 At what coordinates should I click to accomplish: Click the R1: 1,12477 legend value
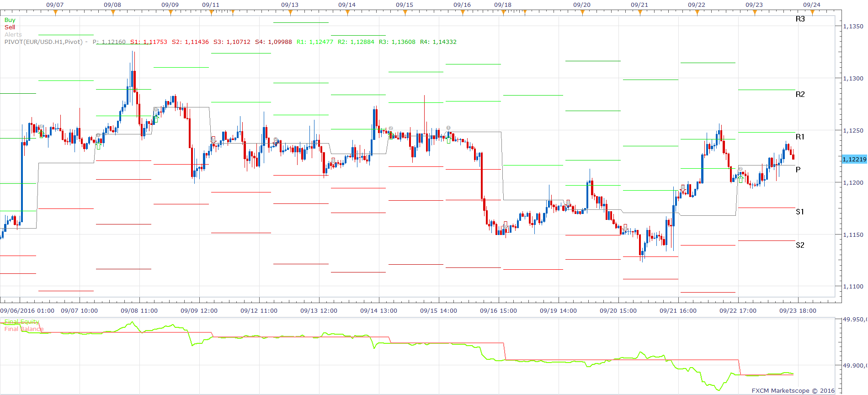315,42
